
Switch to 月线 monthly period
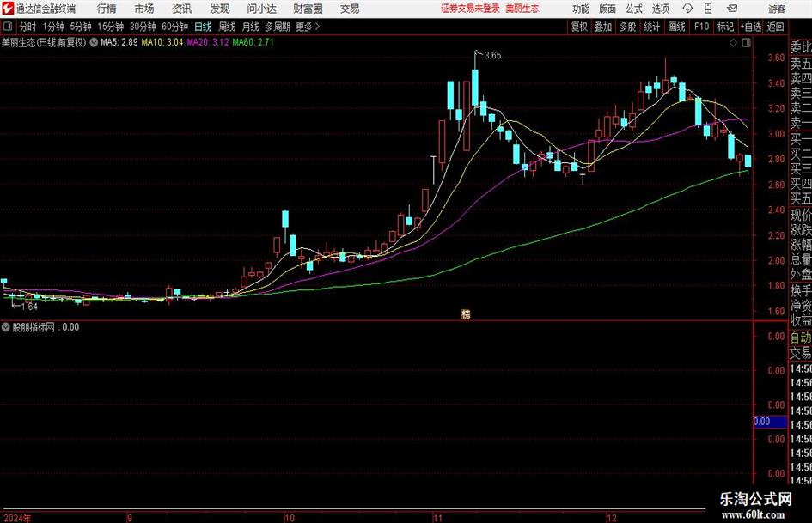pyautogui.click(x=250, y=27)
